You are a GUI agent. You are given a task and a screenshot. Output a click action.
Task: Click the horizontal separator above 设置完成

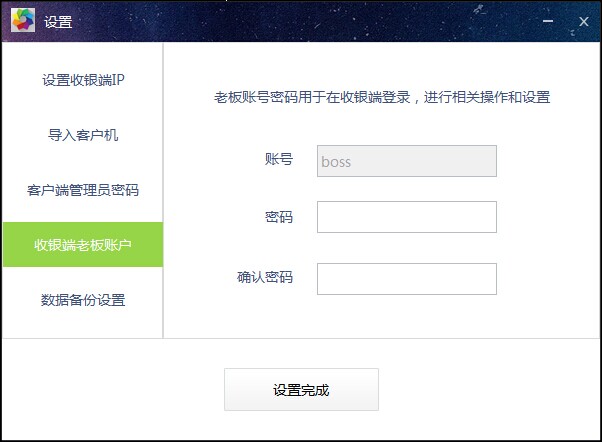click(301, 338)
